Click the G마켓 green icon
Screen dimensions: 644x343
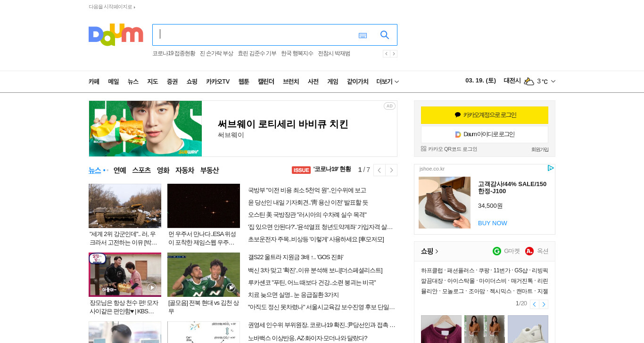pos(497,251)
